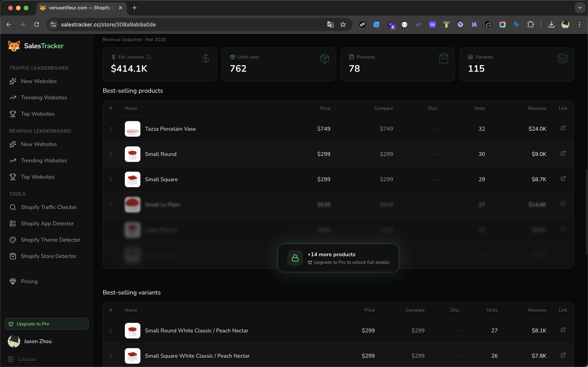The image size is (588, 367).
Task: Click Small Square product thumbnail
Action: 133,179
